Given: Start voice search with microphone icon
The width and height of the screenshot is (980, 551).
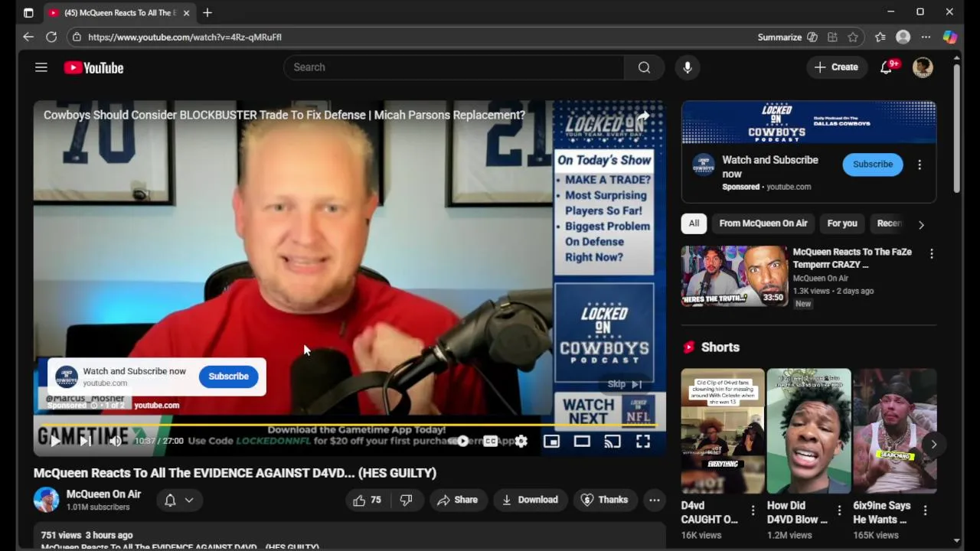Looking at the screenshot, I should 688,67.
